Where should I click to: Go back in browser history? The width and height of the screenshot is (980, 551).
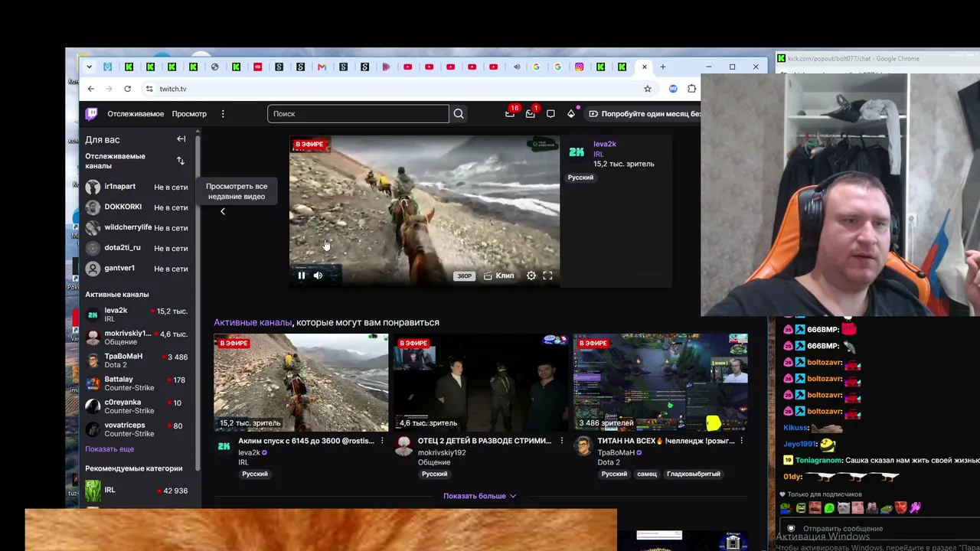(90, 89)
